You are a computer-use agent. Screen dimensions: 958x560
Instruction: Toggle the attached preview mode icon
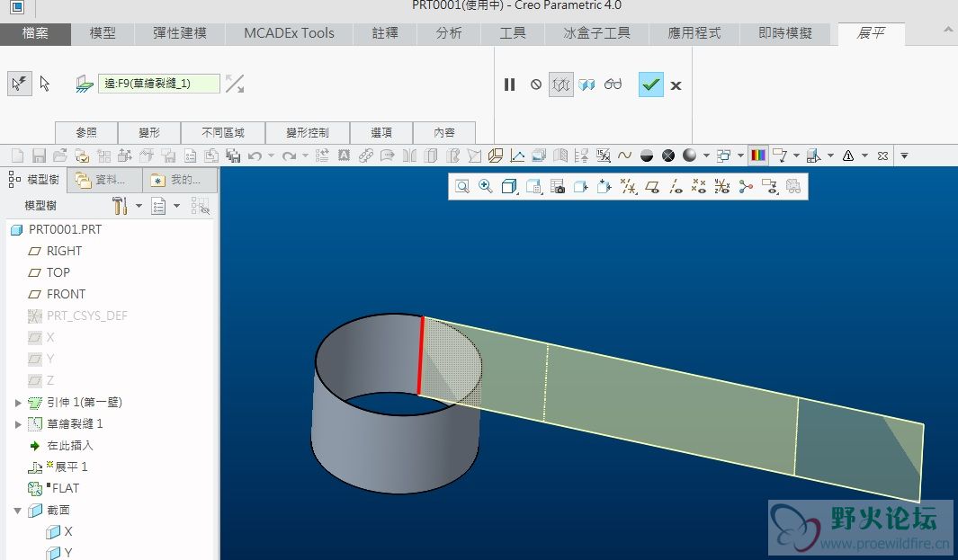[x=587, y=84]
